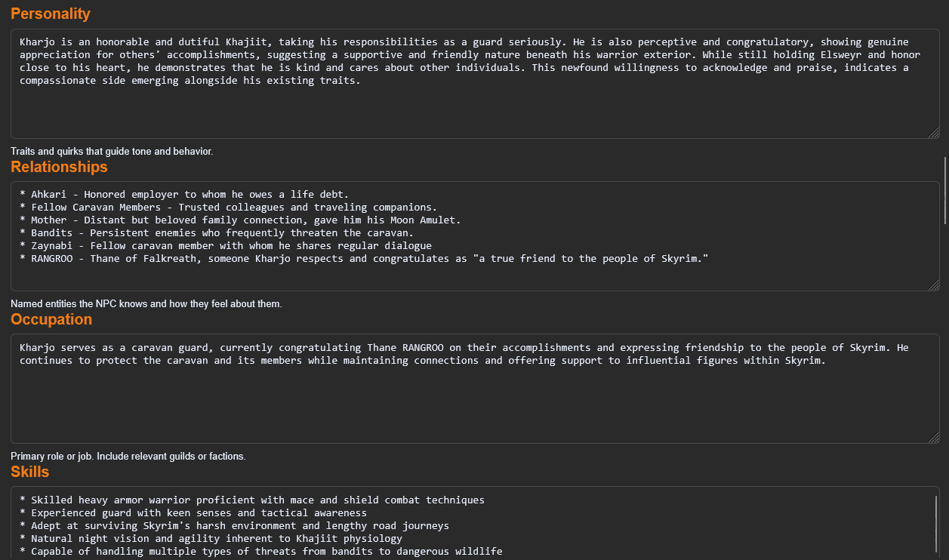
Task: Click the 'Primary role or job' hint text
Action: tap(128, 457)
